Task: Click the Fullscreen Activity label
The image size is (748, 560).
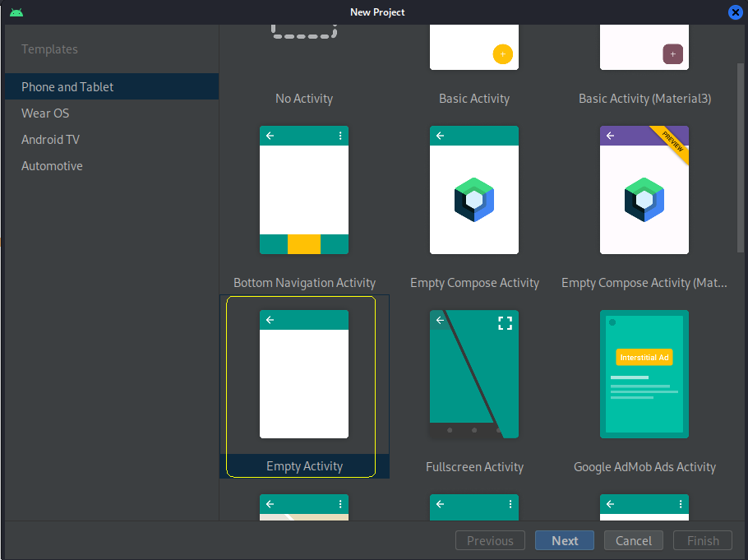Action: click(x=474, y=467)
